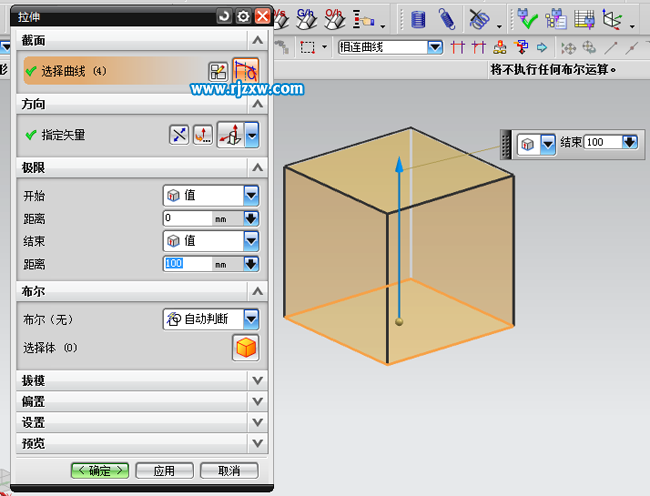Collapse the 极限 section
Viewport: 650px width, 496px height.
pos(258,168)
